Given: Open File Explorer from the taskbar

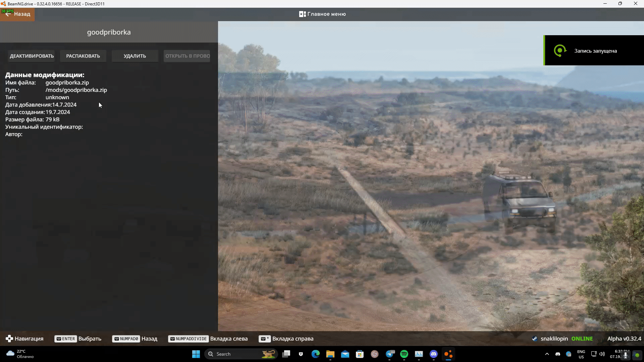Looking at the screenshot, I should (330, 354).
